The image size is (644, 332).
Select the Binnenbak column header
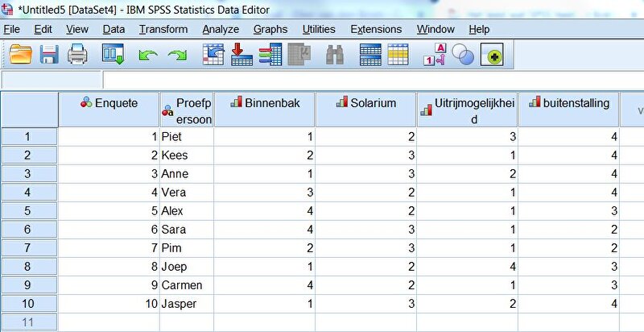264,103
